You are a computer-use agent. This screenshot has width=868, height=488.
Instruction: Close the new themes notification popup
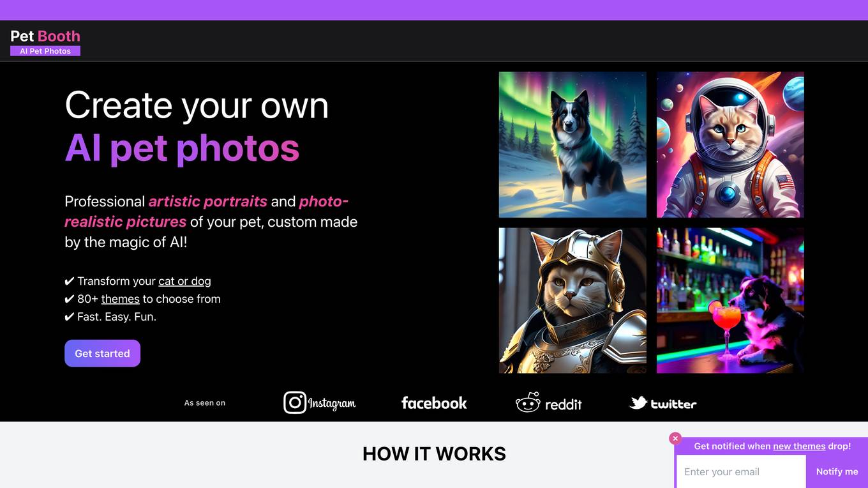coord(675,439)
